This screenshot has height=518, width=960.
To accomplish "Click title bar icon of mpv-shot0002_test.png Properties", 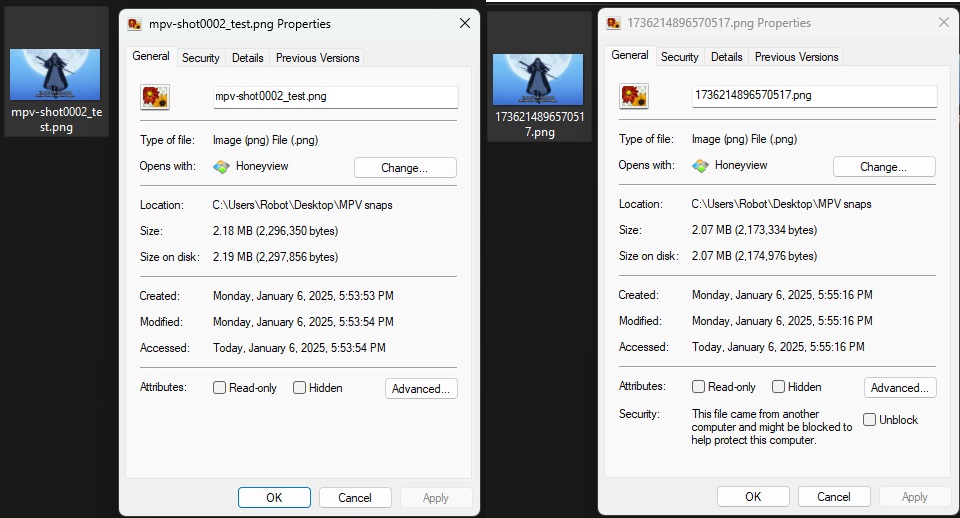I will (x=135, y=24).
